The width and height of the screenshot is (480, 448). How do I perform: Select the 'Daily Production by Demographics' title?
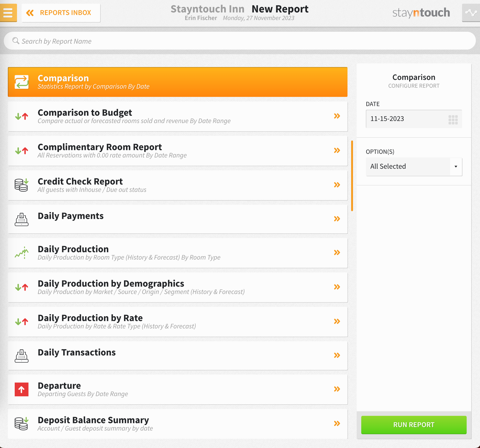coord(111,283)
